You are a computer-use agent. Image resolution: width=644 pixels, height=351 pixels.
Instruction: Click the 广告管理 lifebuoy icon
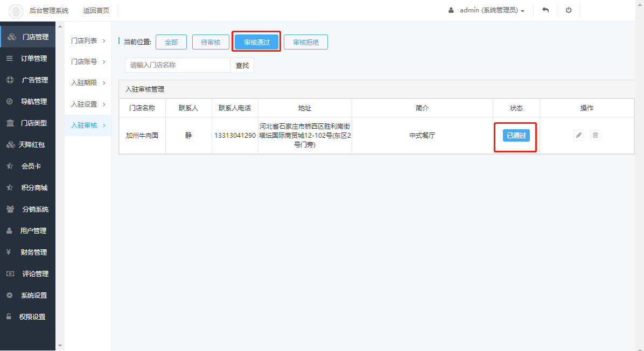click(x=10, y=80)
